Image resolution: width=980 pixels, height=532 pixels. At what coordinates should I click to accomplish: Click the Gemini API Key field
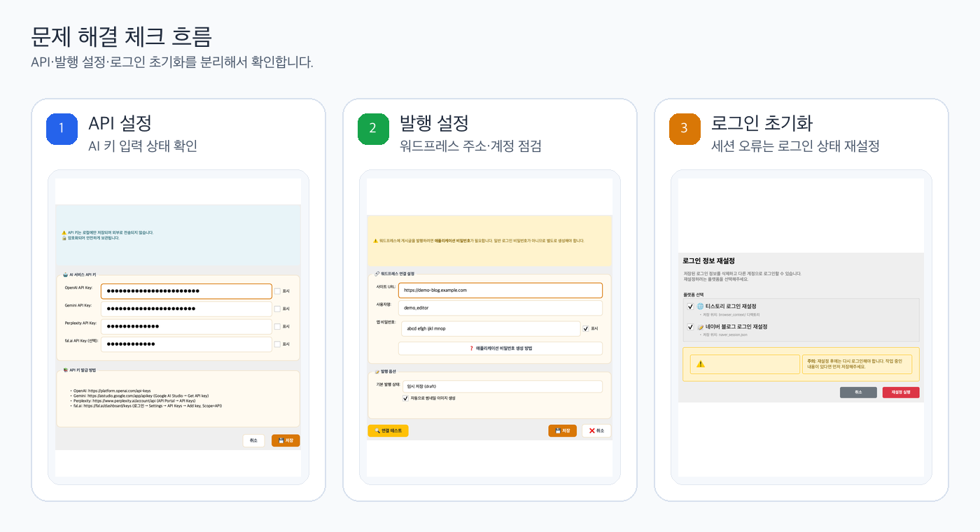pyautogui.click(x=186, y=309)
